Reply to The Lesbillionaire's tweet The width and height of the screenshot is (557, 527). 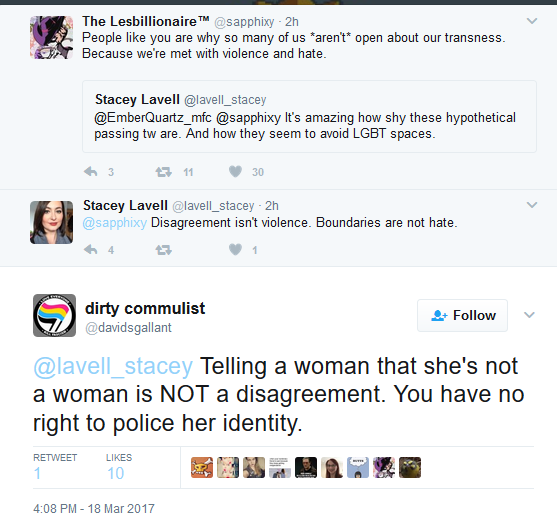(x=91, y=172)
